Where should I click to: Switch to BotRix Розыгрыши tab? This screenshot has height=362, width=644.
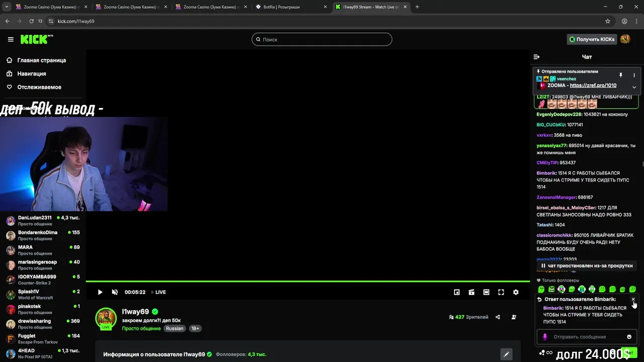[290, 7]
